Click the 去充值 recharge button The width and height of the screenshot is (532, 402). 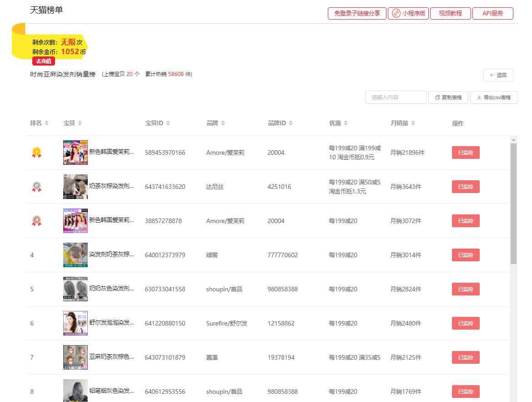[43, 61]
